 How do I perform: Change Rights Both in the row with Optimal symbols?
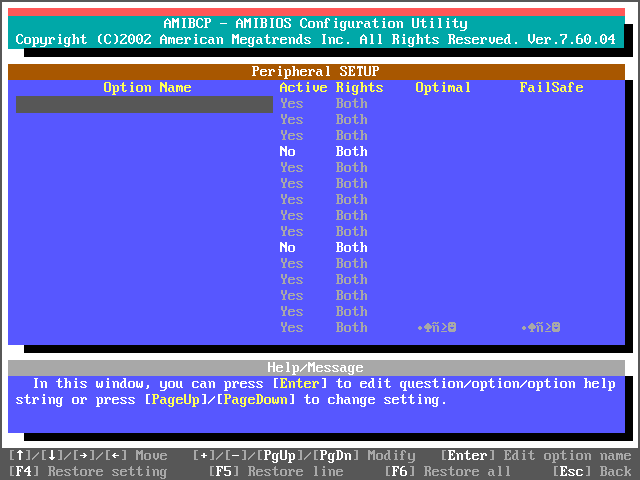tap(351, 328)
